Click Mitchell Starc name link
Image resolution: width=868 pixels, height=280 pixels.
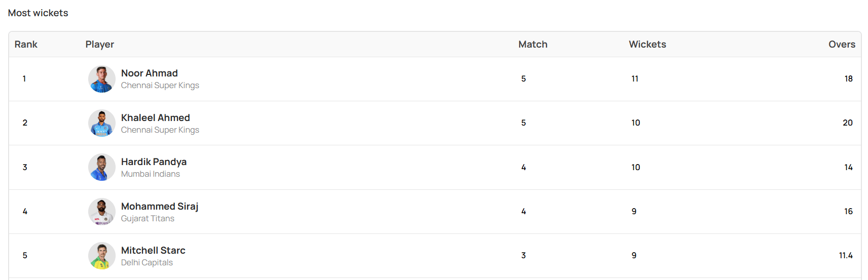[153, 250]
